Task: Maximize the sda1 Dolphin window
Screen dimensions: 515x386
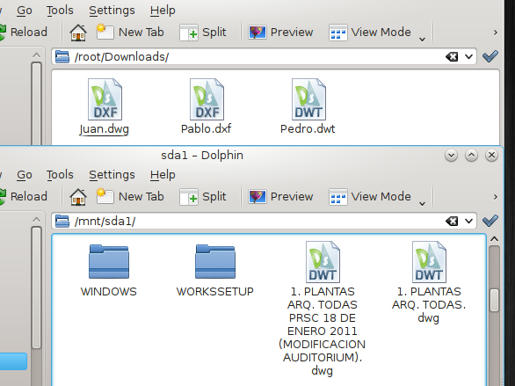Action: pyautogui.click(x=471, y=155)
